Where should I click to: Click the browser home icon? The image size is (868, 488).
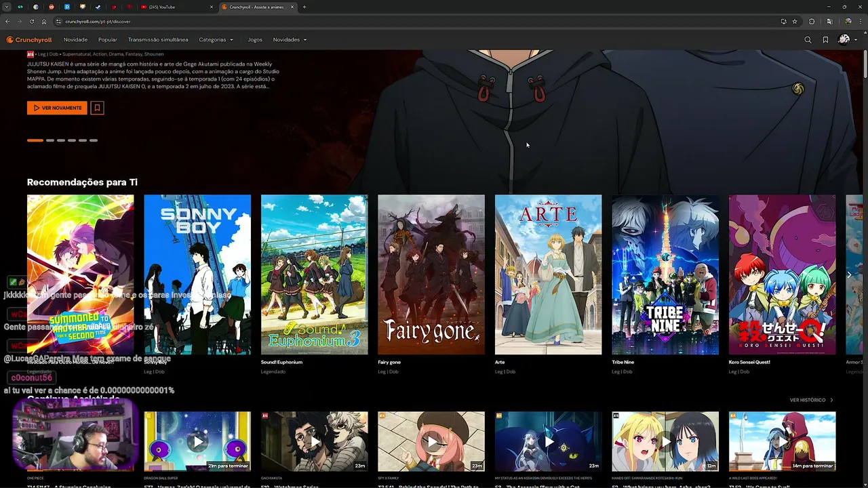click(44, 22)
